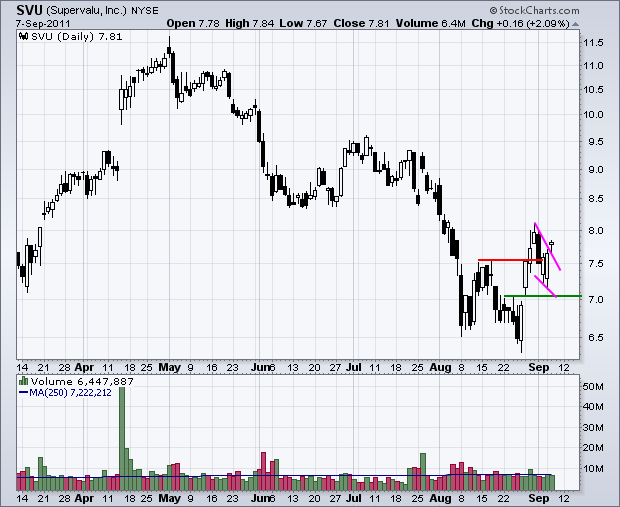Click the small up-triangle after the Chg value
The width and height of the screenshot is (620, 507).
pos(576,24)
